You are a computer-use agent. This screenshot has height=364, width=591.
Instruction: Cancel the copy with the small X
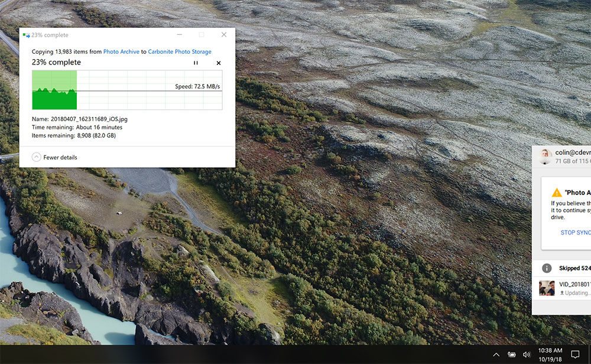pos(219,63)
